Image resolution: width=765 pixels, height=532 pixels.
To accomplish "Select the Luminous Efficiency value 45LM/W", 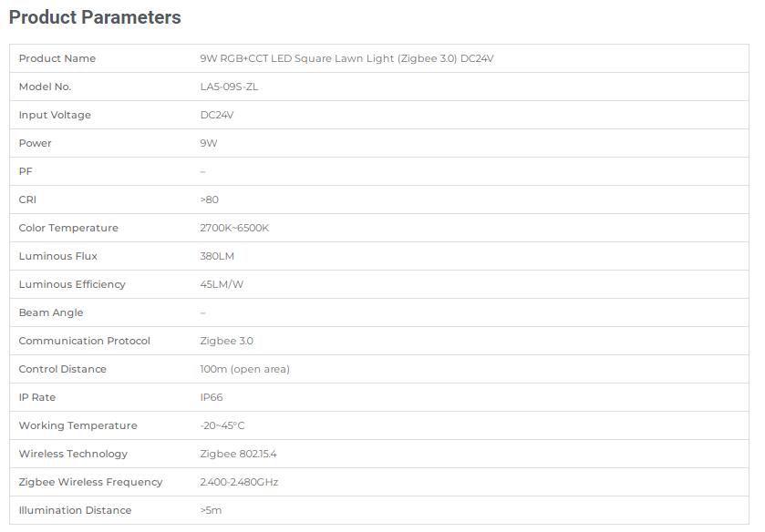I will coord(222,285).
